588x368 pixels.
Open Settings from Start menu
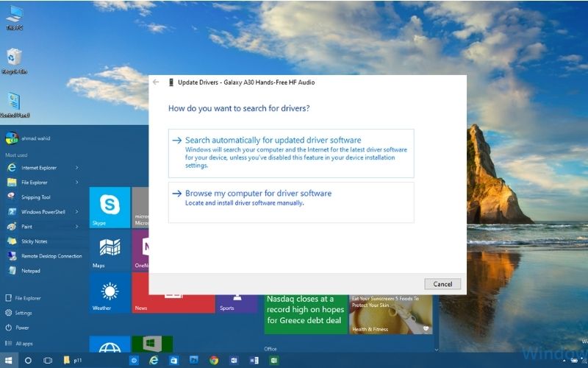point(19,313)
